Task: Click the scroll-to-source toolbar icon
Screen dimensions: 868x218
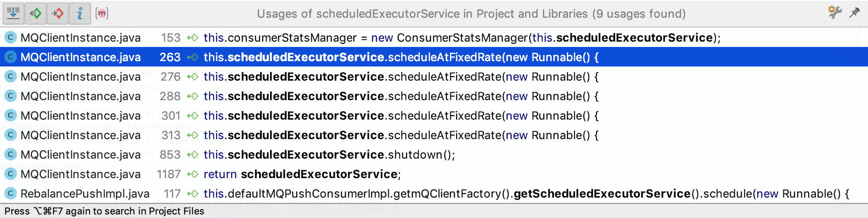Action: point(13,13)
